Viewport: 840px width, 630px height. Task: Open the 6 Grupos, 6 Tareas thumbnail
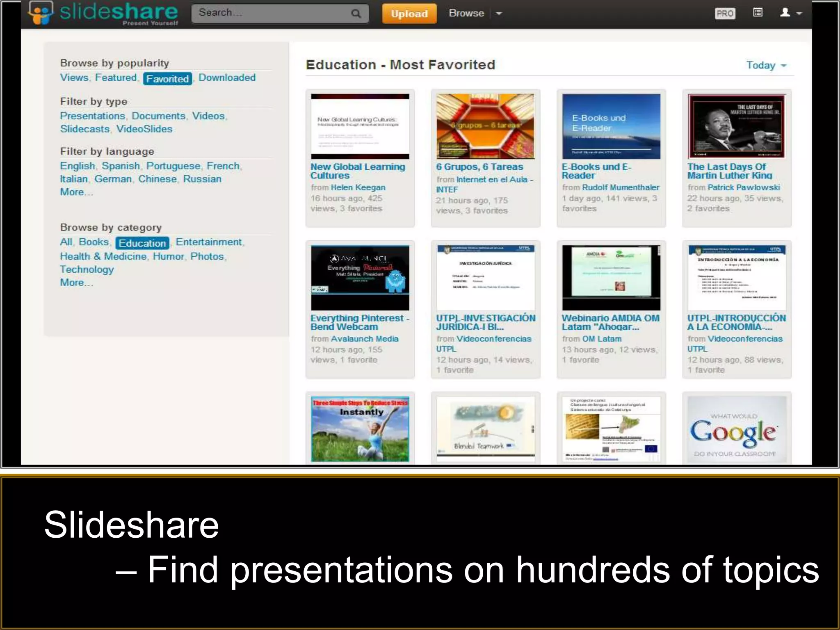[486, 126]
